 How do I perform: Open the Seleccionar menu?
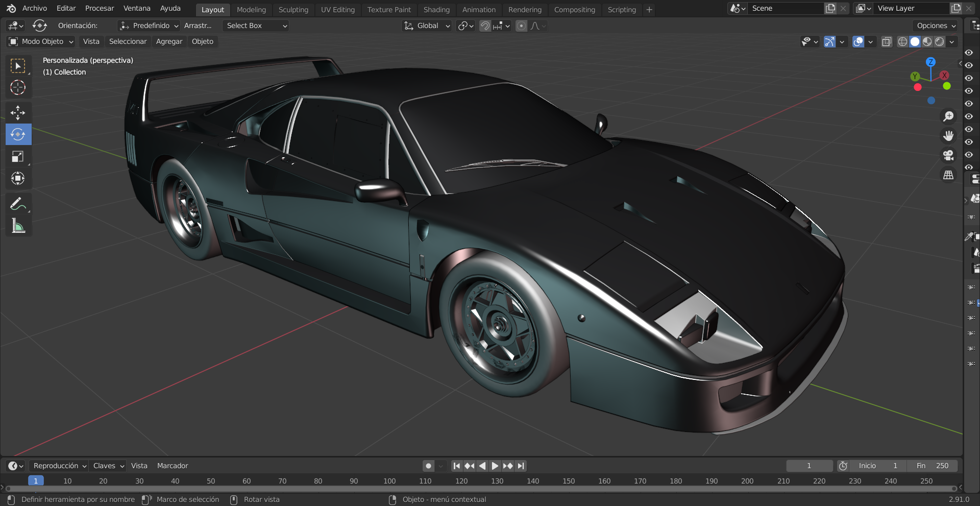point(128,41)
